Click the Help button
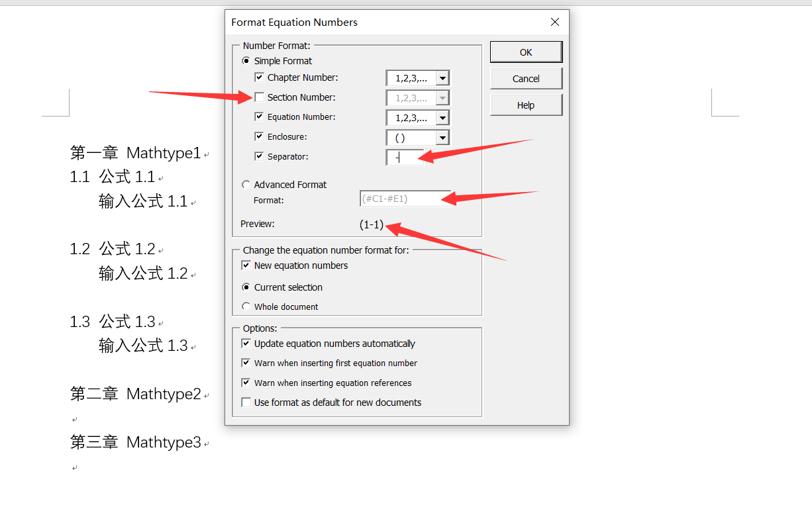This screenshot has width=812, height=523. coord(526,105)
